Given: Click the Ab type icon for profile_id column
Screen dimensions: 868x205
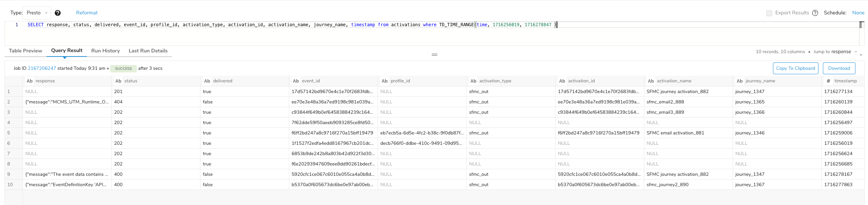Looking at the screenshot, I should click(385, 81).
